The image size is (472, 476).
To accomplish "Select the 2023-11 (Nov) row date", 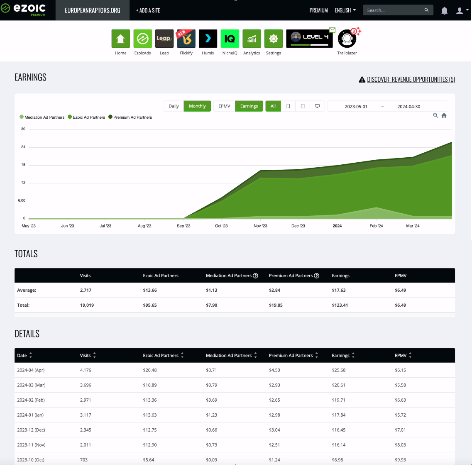I will (31, 445).
